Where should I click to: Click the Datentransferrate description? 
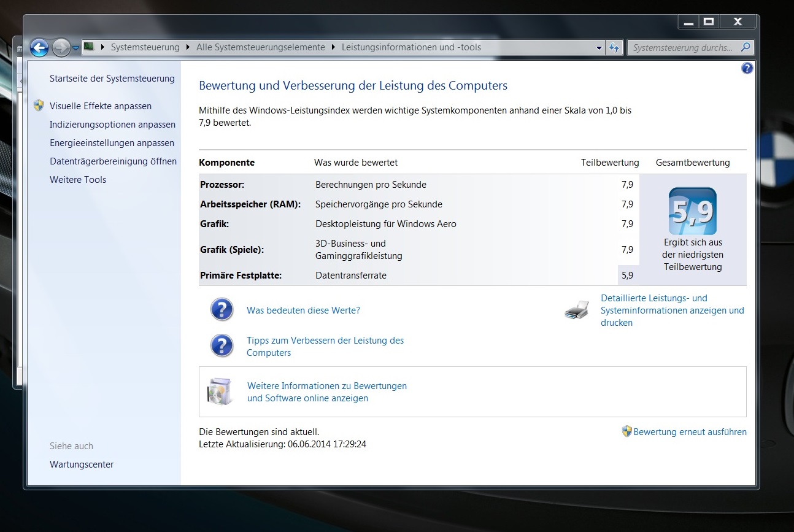(x=351, y=276)
